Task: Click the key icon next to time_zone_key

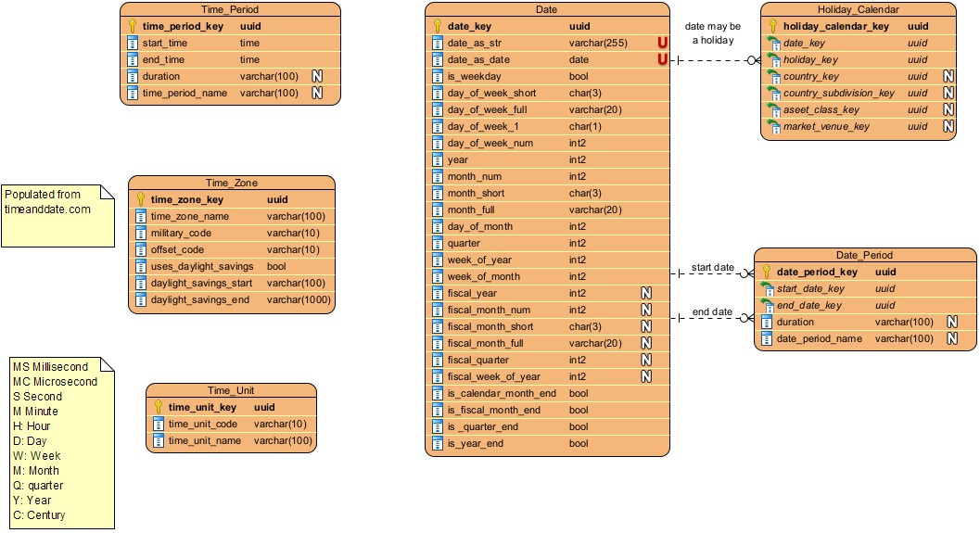Action: tap(141, 199)
